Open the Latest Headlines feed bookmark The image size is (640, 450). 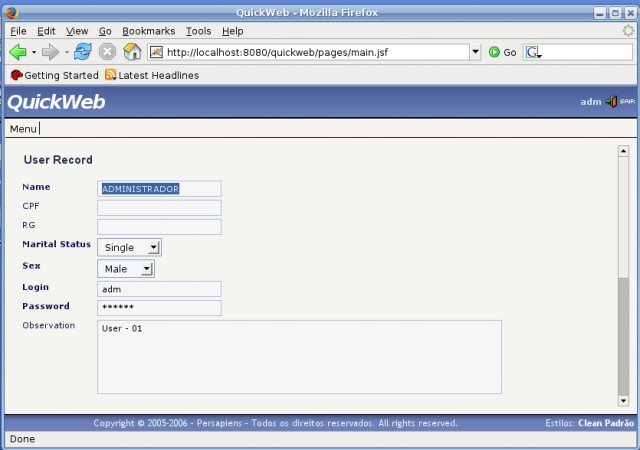point(152,75)
